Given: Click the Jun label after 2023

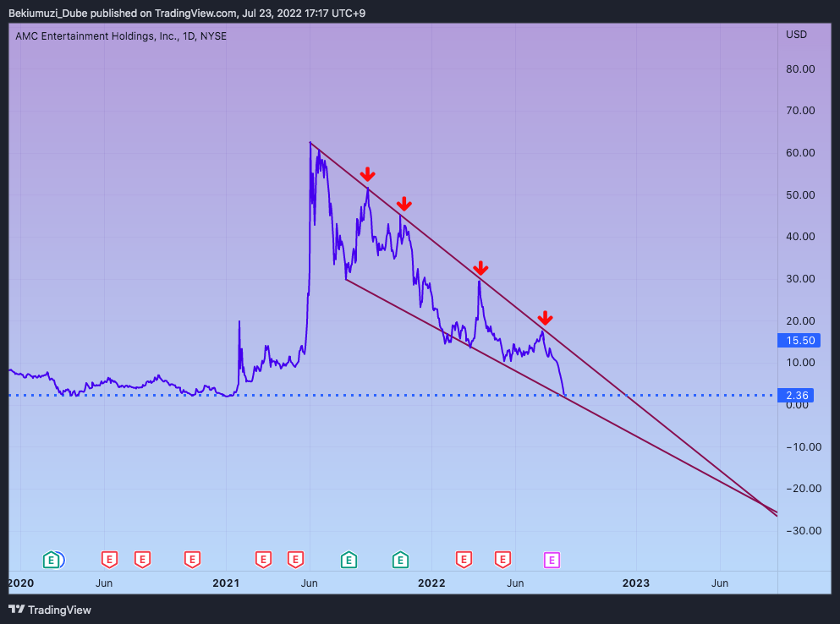Looking at the screenshot, I should 720,583.
